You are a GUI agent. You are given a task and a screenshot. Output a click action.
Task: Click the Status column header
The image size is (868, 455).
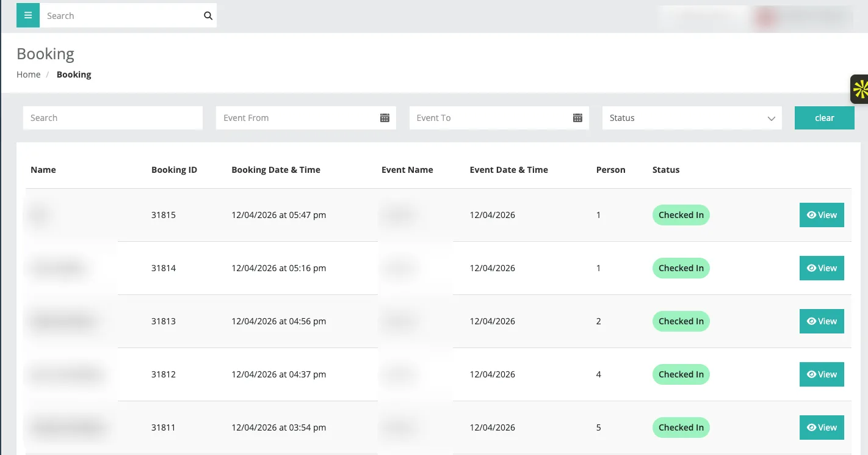point(665,170)
